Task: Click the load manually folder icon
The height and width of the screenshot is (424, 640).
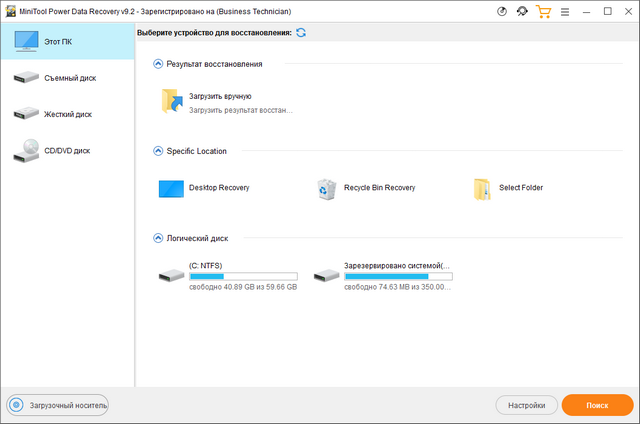Action: tap(171, 102)
